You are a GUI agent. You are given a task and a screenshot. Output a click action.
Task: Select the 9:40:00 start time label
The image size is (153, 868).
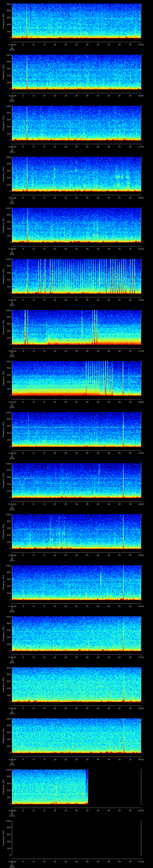12,861
